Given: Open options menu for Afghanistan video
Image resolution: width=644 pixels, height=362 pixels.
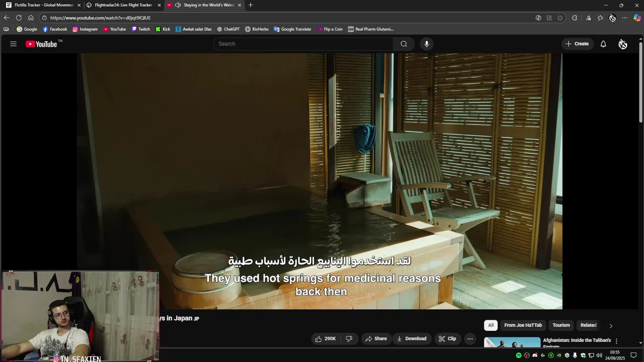Looking at the screenshot, I should pos(616,341).
